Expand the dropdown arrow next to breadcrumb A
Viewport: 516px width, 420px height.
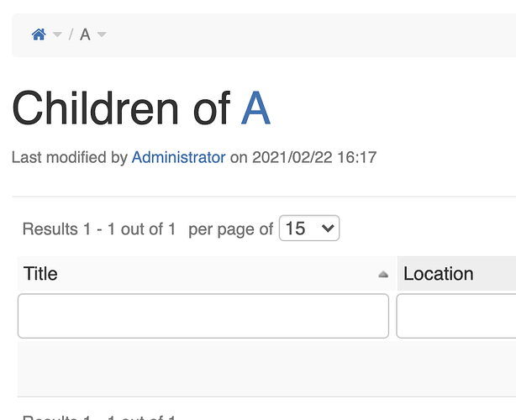tap(102, 34)
